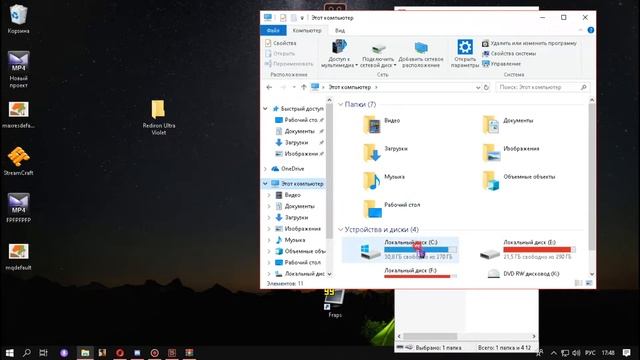Click the Открыть параметры gear icon
This screenshot has width=640, height=360.
[464, 53]
